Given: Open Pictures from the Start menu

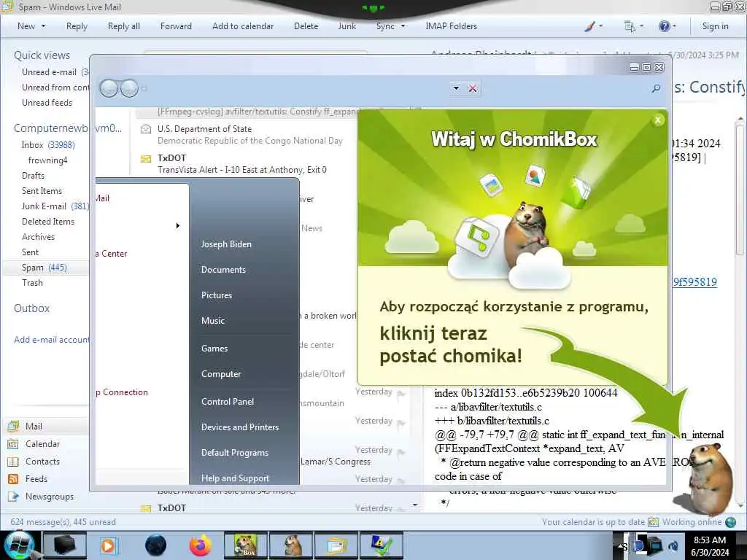Looking at the screenshot, I should coord(217,295).
